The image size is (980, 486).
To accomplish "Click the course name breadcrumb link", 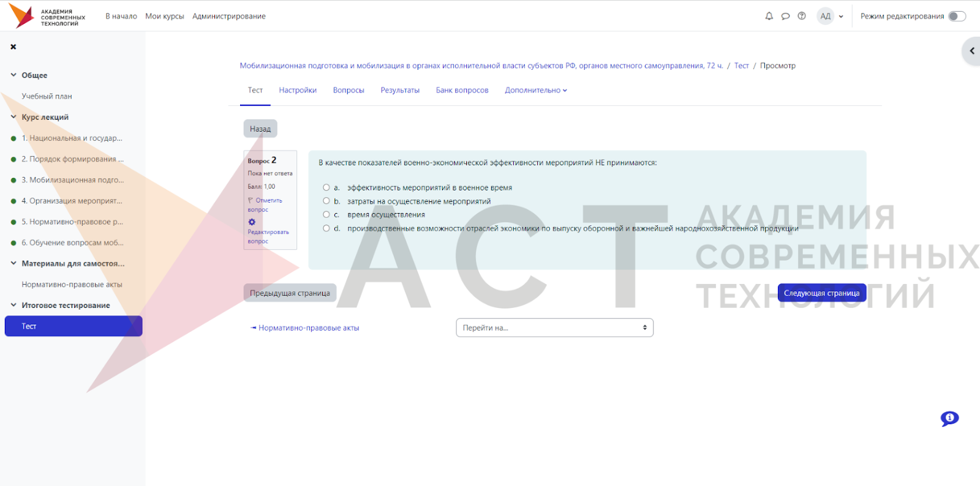I will click(481, 65).
